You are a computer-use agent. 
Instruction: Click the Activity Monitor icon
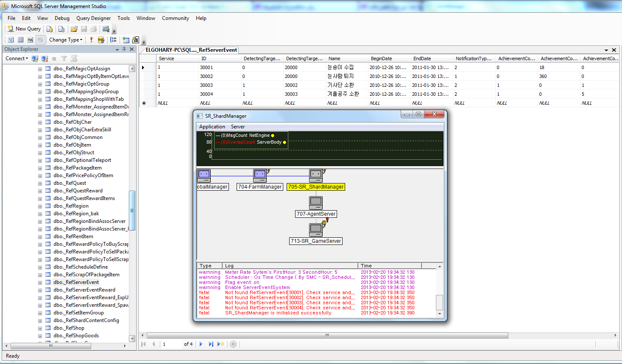coord(106,29)
